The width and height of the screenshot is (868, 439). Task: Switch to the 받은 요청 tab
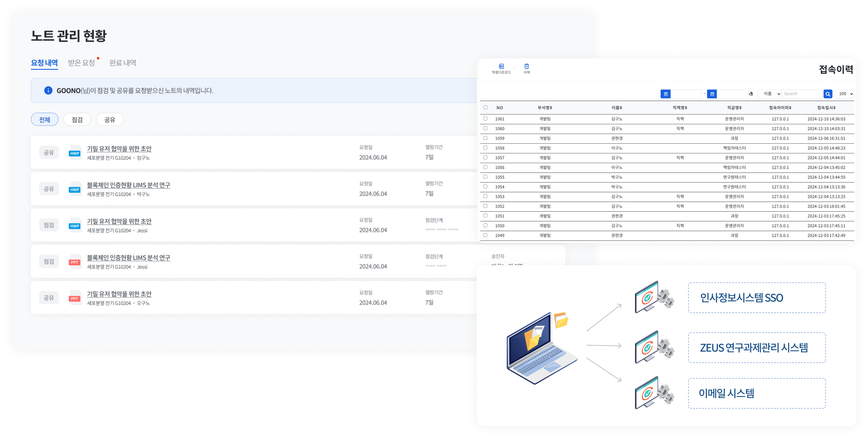82,63
